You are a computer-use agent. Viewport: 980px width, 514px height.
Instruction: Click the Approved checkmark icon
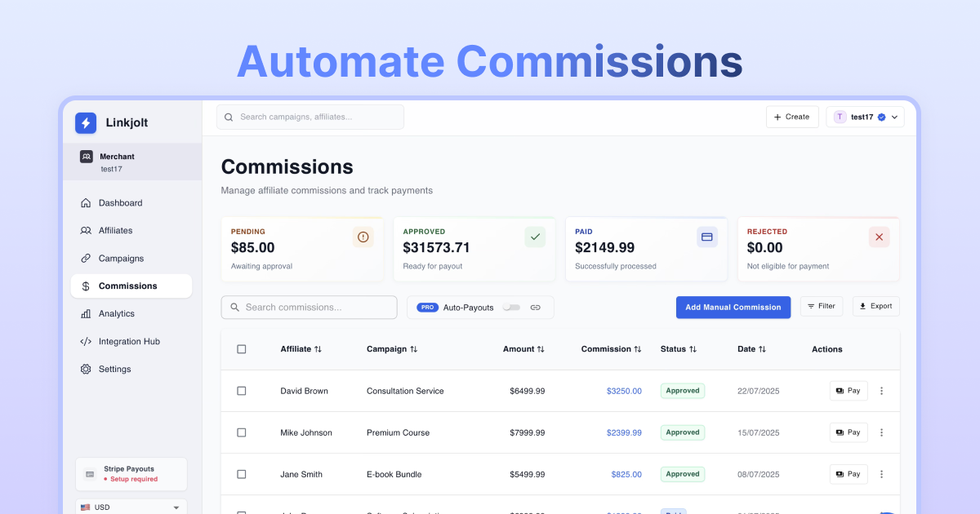[x=535, y=237]
